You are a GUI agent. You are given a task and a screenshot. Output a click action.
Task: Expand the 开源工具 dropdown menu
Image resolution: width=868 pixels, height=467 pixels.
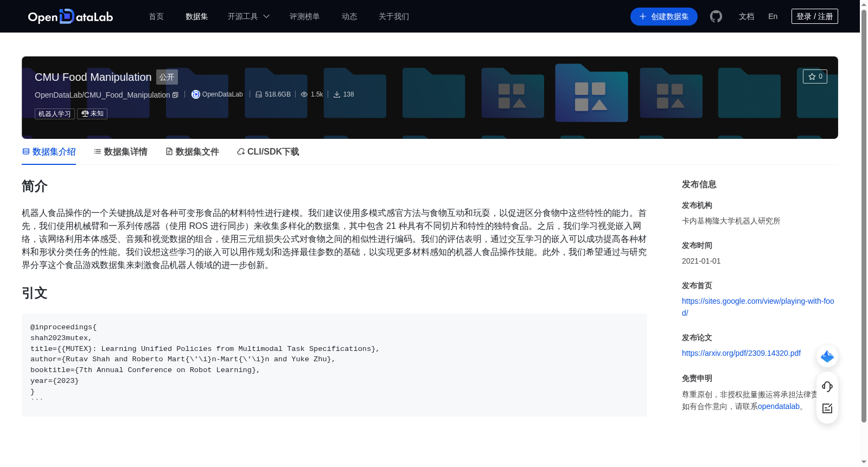pyautogui.click(x=248, y=16)
